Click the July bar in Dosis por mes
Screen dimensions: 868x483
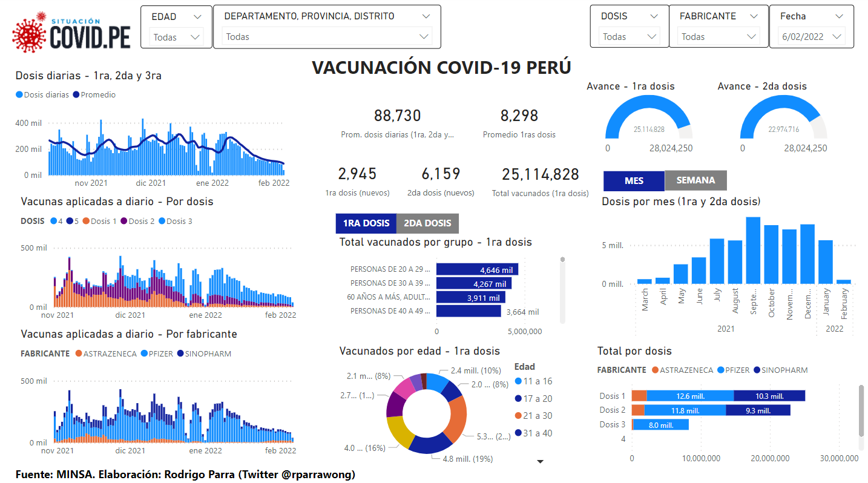click(717, 261)
